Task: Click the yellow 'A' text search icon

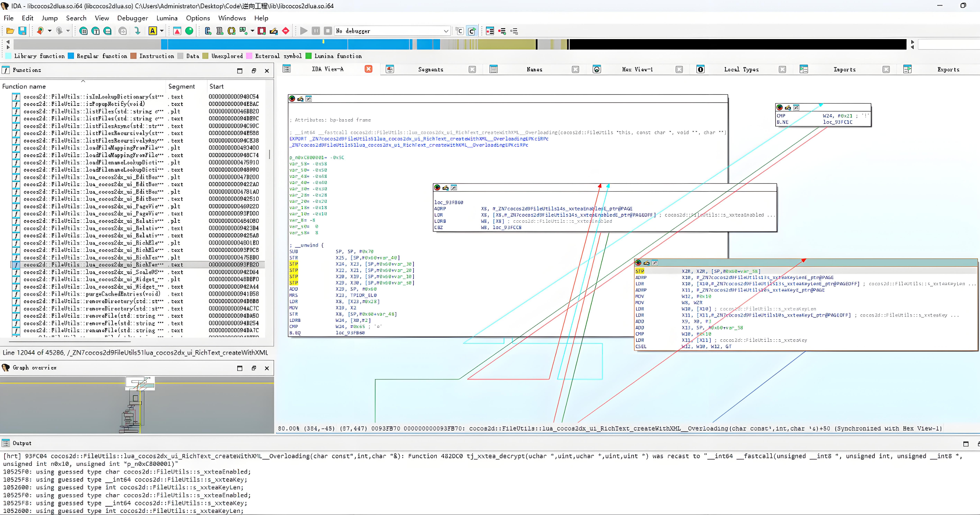Action: click(153, 31)
